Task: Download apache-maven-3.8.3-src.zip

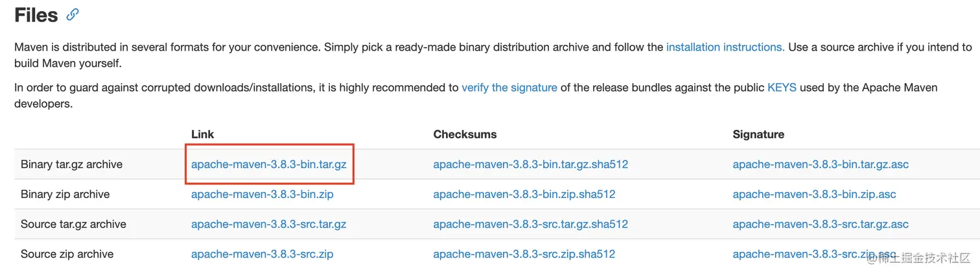Action: (x=262, y=254)
